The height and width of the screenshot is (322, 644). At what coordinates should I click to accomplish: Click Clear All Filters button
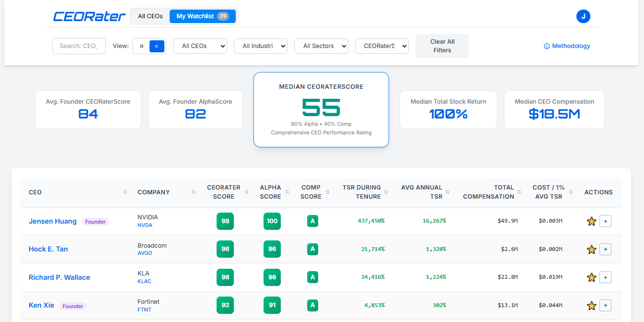tap(442, 46)
